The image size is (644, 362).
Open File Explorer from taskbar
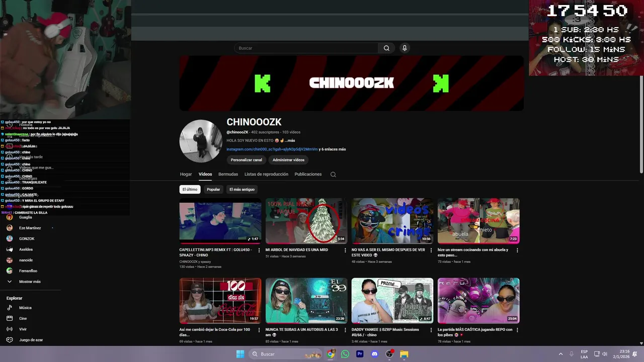(404, 354)
